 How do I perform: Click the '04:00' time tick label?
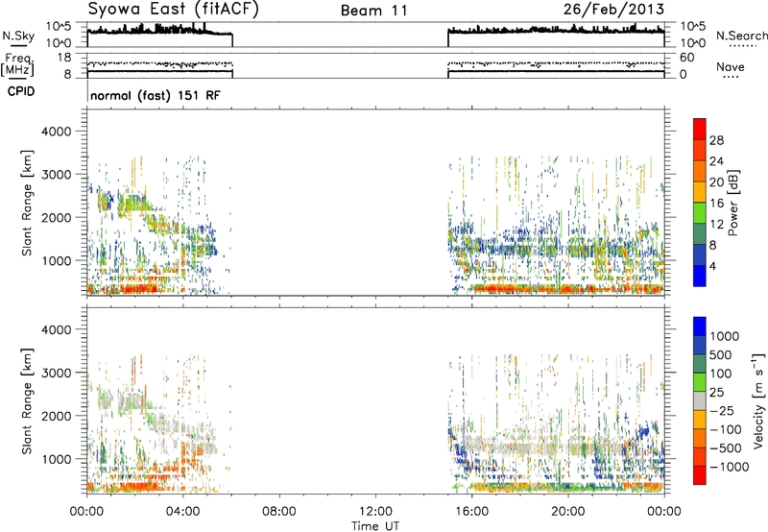pyautogui.click(x=183, y=512)
